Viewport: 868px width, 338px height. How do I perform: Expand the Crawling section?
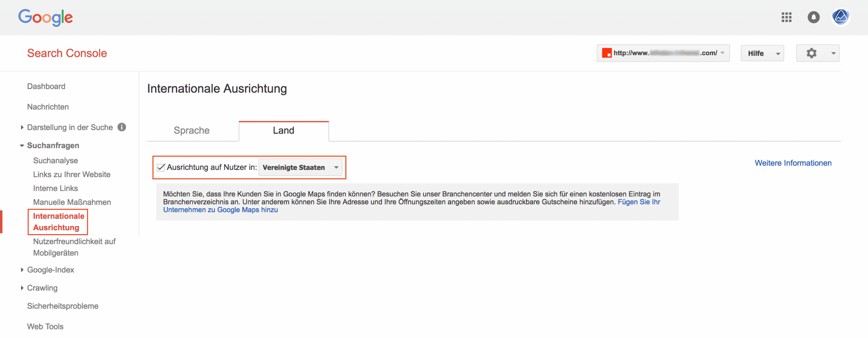coord(22,288)
